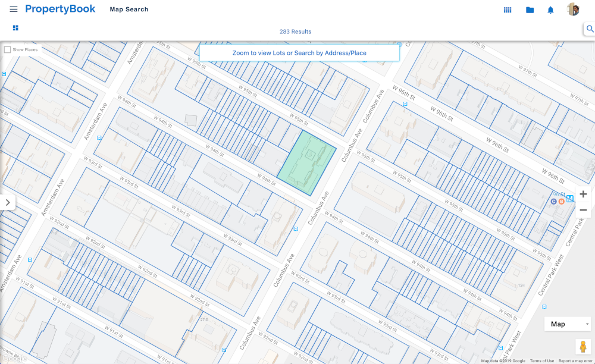
Task: Click the Google logo on the map
Action: pyautogui.click(x=14, y=358)
